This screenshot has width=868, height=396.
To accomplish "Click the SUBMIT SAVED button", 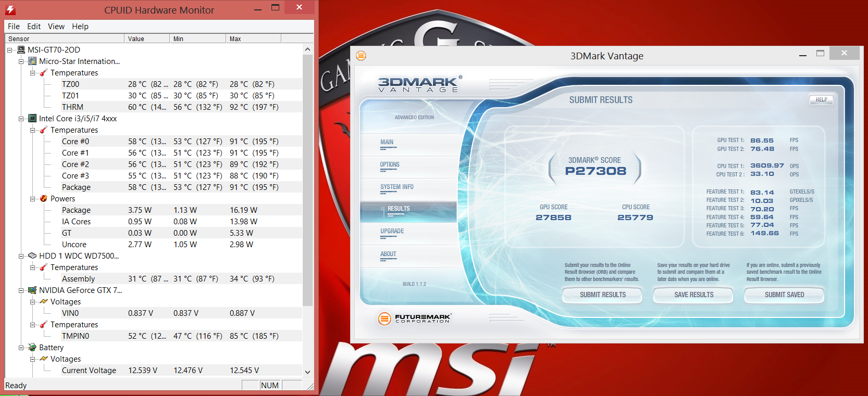I will 785,295.
